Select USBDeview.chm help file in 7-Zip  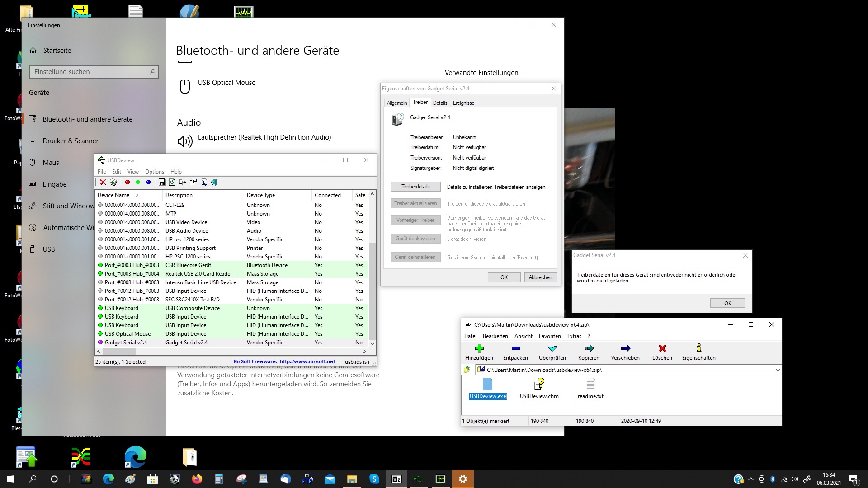[539, 389]
